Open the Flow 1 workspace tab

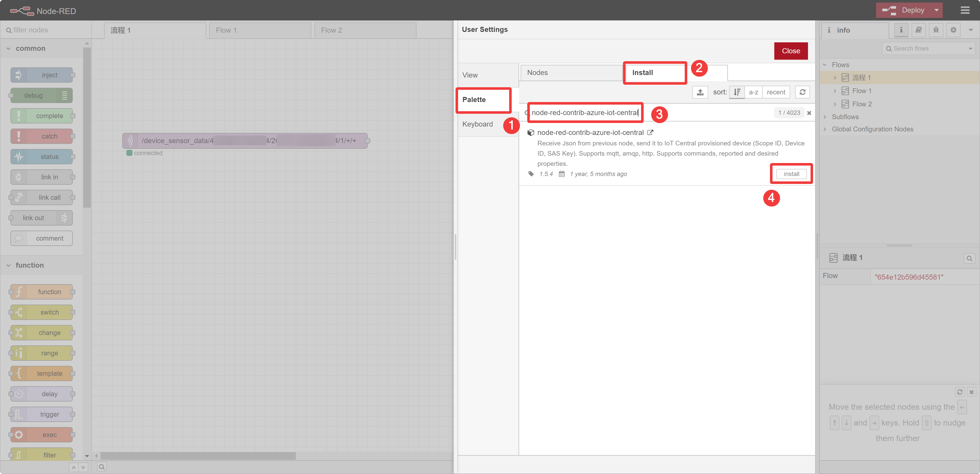click(x=260, y=30)
